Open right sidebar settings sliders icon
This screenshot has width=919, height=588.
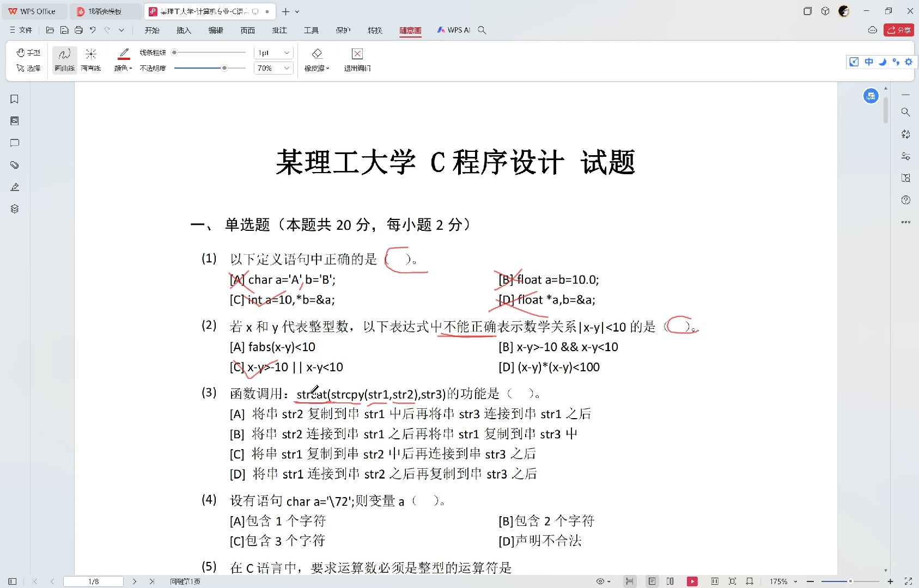(905, 156)
